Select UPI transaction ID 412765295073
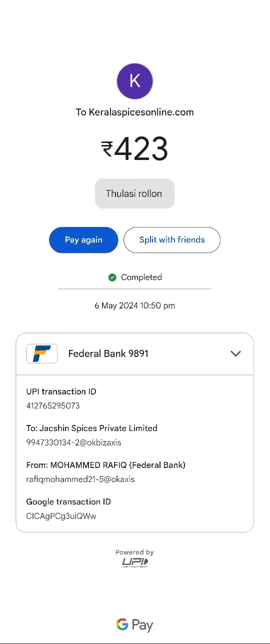270x644 pixels. pyautogui.click(x=53, y=405)
